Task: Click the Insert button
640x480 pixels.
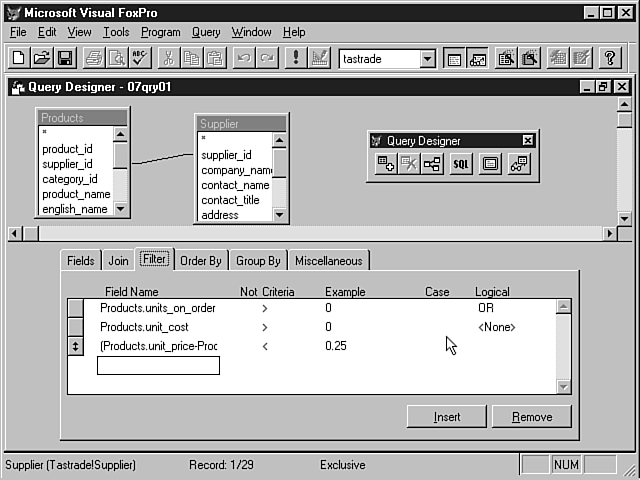Action: tap(447, 417)
